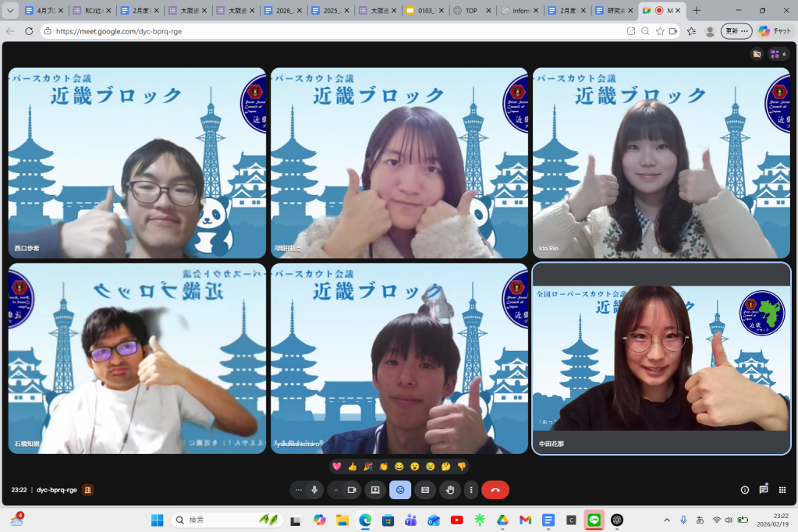Send the heart emoji reaction
Screen dimensions: 798x532
pyautogui.click(x=337, y=466)
